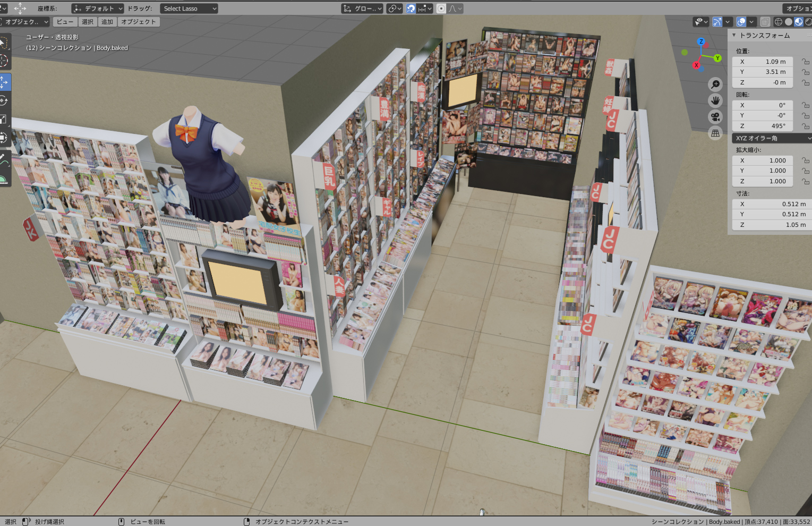Open the 追加 menu
The width and height of the screenshot is (812, 526).
click(107, 22)
